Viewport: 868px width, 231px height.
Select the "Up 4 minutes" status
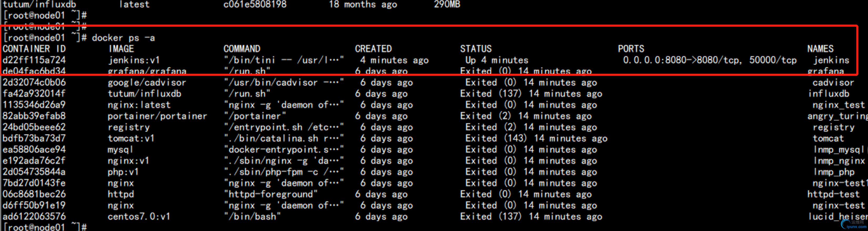click(497, 60)
